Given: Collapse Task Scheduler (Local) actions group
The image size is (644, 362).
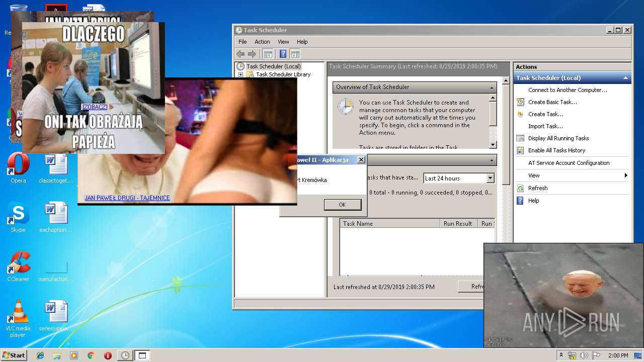Looking at the screenshot, I should click(625, 78).
